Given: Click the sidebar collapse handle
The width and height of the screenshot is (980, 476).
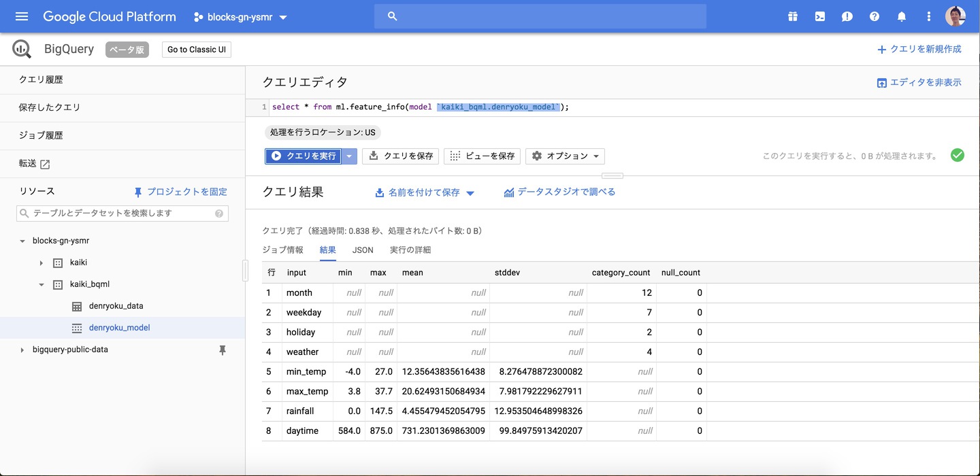Looking at the screenshot, I should coord(245,271).
